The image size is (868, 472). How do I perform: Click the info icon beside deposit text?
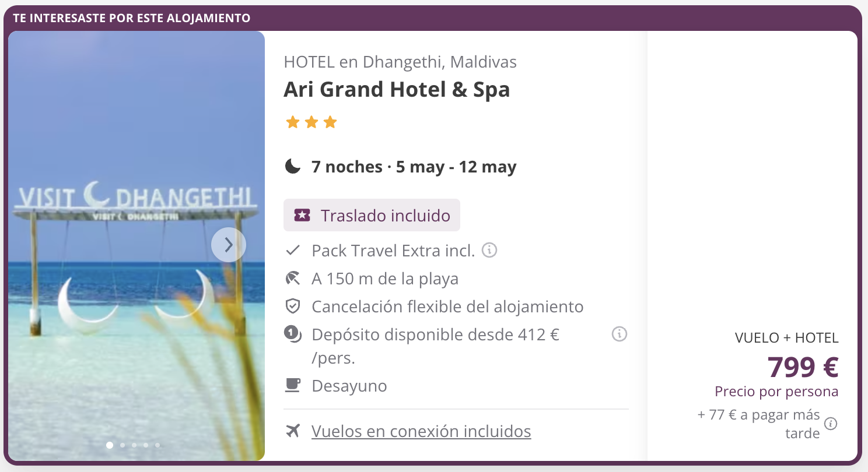(619, 334)
